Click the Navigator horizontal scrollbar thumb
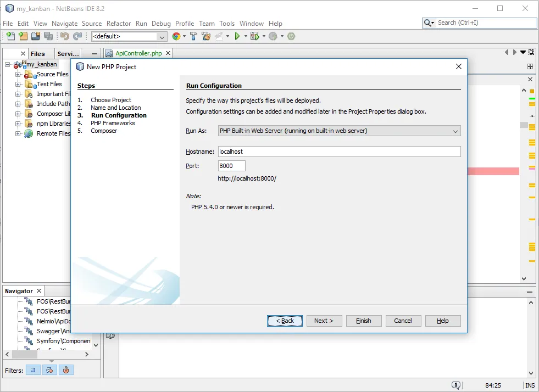The image size is (539, 392). pos(24,354)
